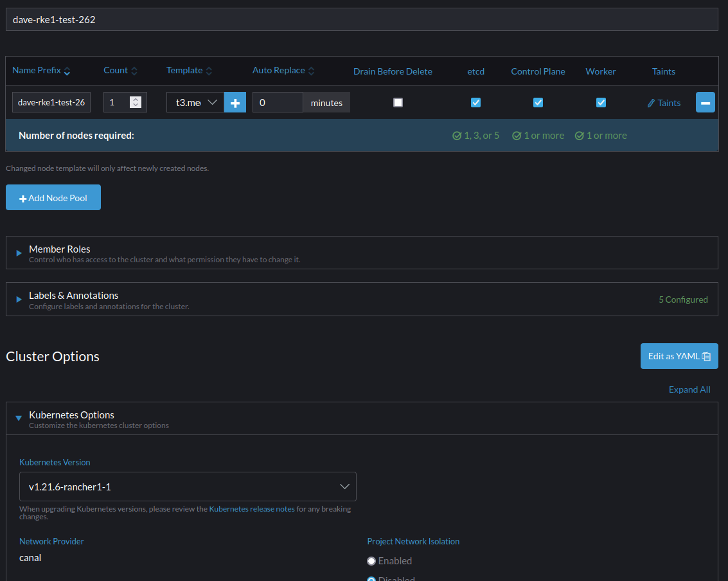
Task: Uncheck the Worker role checkbox
Action: point(601,102)
